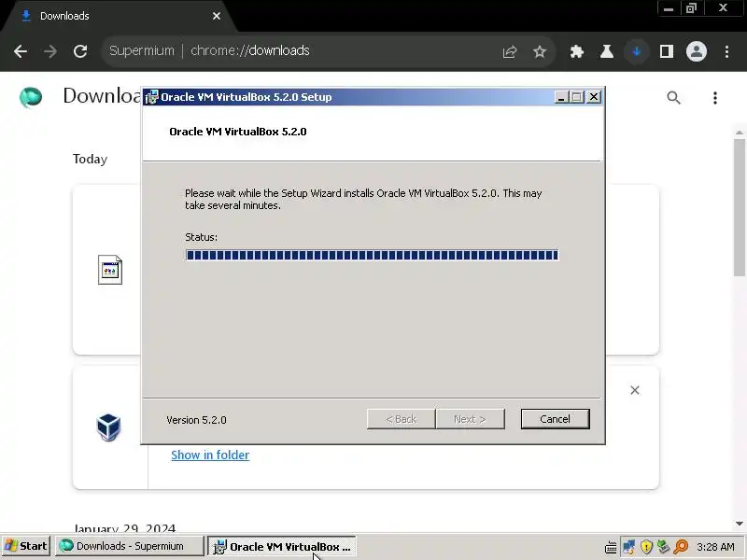Close the VirtualBox Setup dialog
747x560 pixels.
point(594,97)
